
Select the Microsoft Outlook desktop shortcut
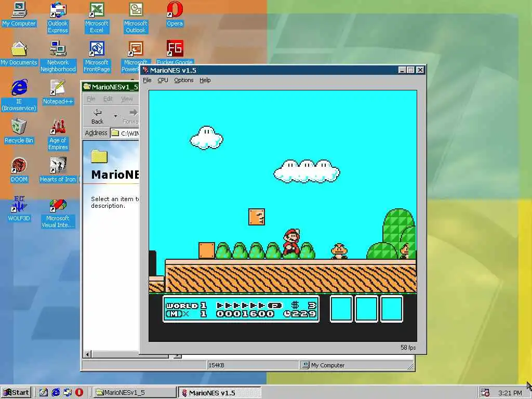coord(136,18)
